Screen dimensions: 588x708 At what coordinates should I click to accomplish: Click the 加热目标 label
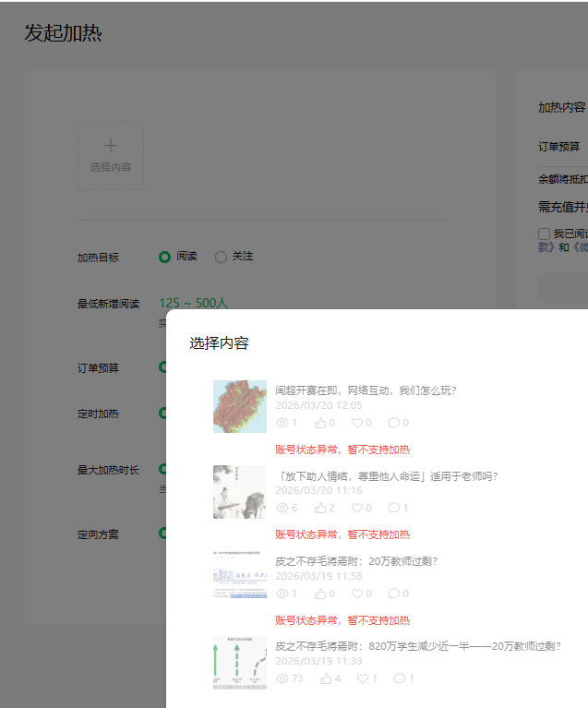[98, 258]
